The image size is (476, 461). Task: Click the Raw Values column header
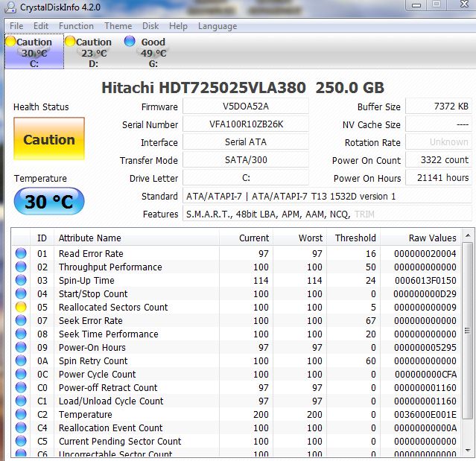pyautogui.click(x=420, y=238)
